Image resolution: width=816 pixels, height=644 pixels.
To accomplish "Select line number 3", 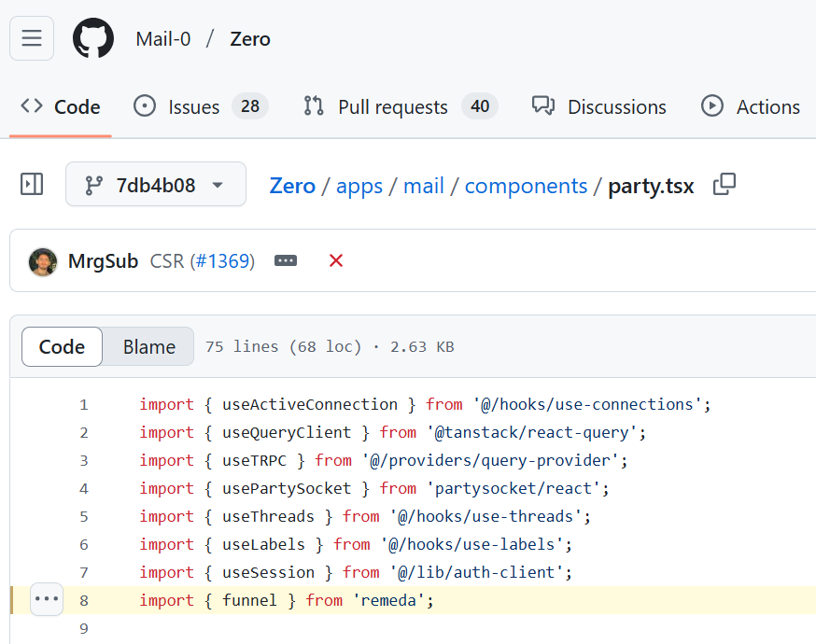I will click(x=84, y=461).
